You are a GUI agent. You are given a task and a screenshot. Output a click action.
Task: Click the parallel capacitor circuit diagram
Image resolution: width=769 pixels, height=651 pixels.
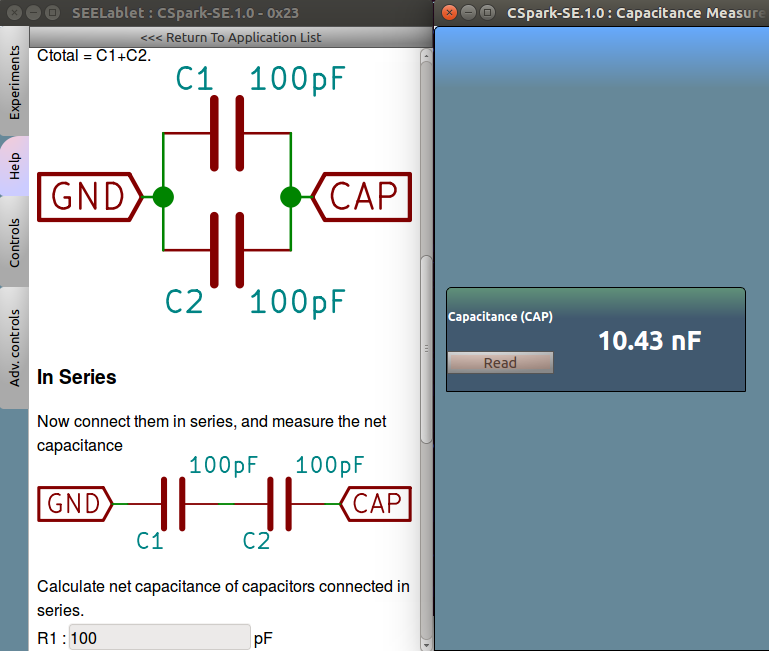[x=225, y=191]
